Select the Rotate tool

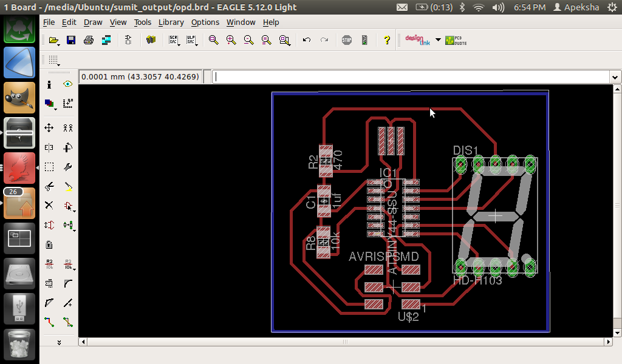pyautogui.click(x=68, y=147)
